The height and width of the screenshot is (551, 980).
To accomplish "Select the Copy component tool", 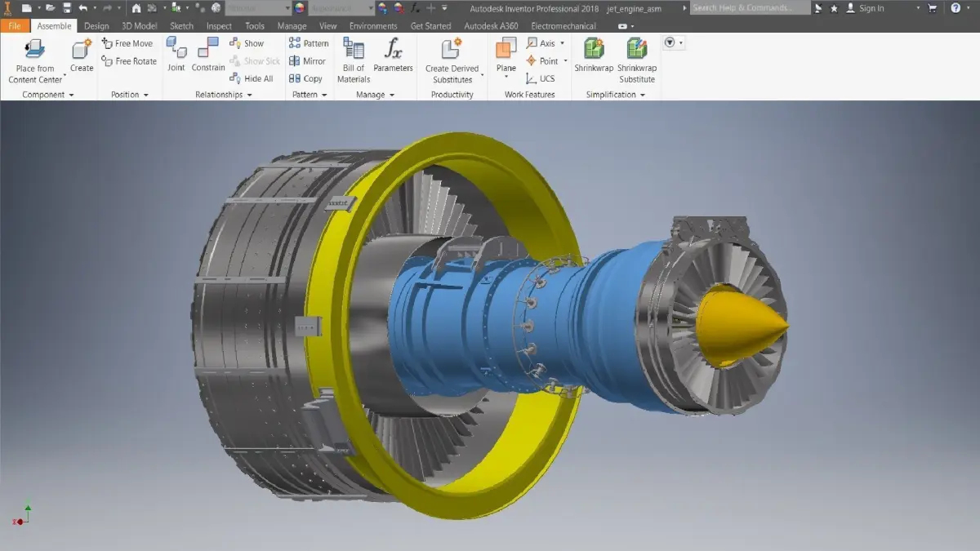I will point(305,78).
